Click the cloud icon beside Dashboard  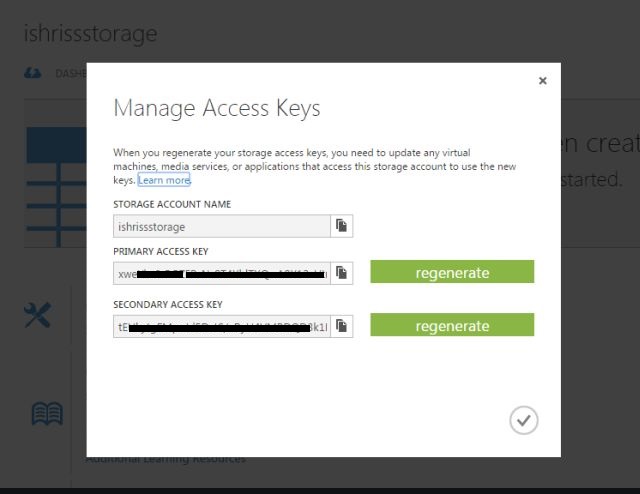click(x=32, y=73)
